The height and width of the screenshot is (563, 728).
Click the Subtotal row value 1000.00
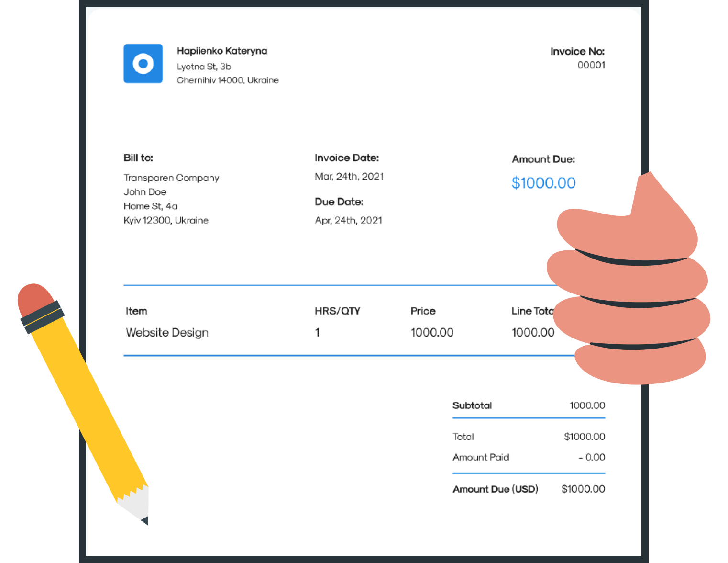click(x=587, y=405)
